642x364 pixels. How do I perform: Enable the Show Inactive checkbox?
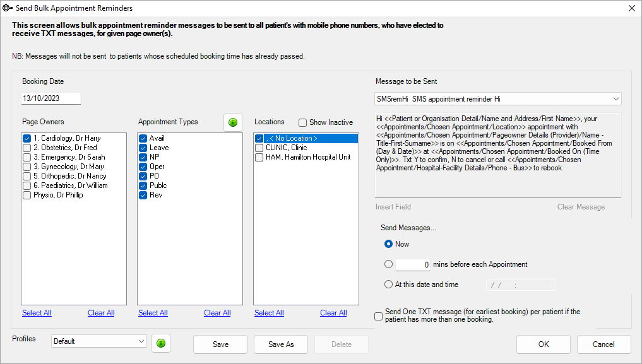click(x=302, y=122)
